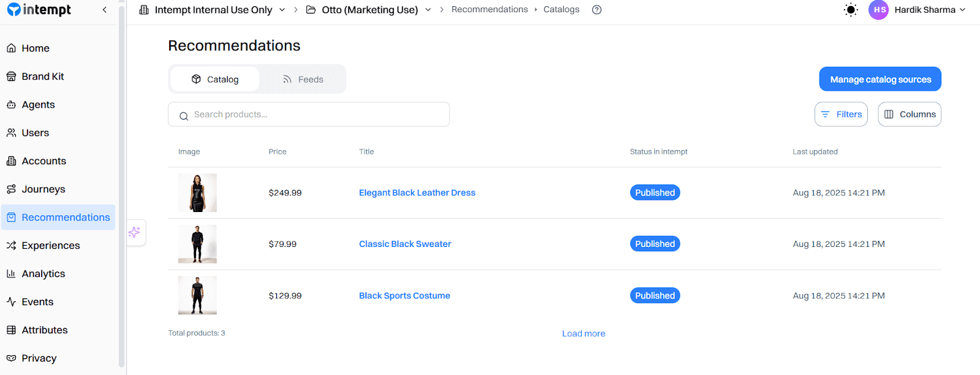Open the Agents robot icon
This screenshot has width=980, height=375.
click(12, 105)
